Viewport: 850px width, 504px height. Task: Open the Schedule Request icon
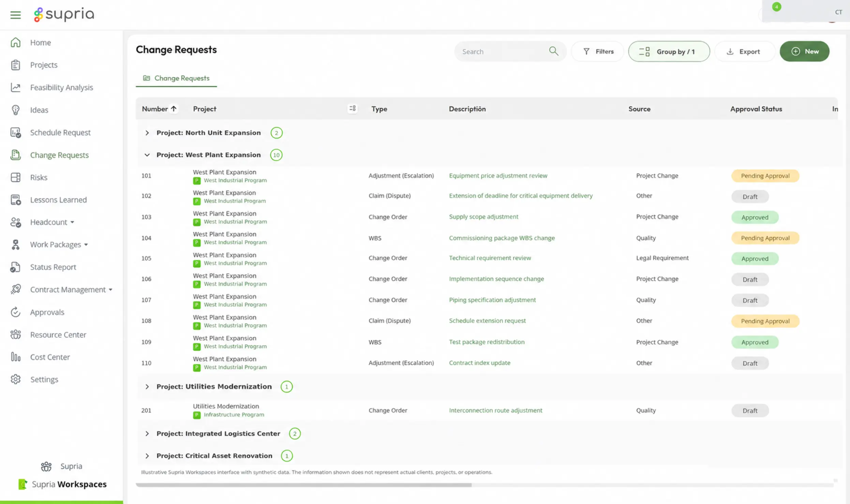(x=15, y=132)
